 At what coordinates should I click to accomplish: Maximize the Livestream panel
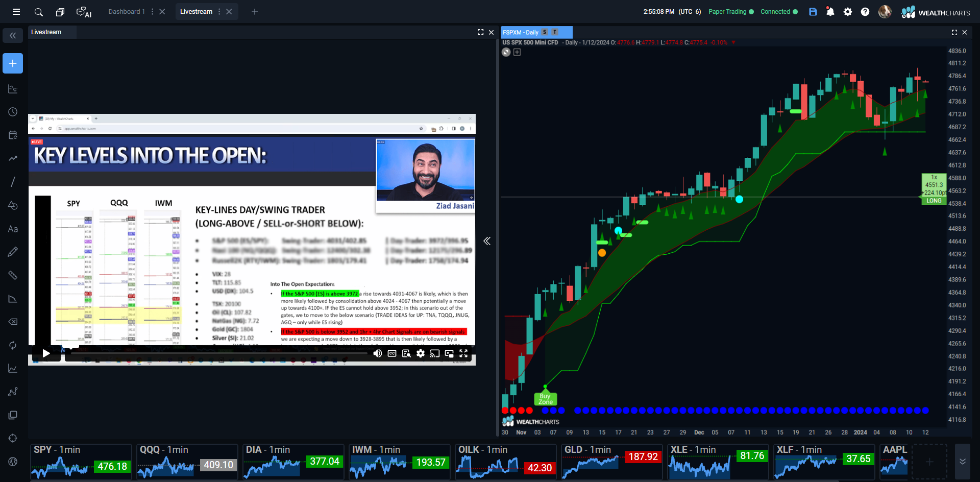click(x=480, y=32)
